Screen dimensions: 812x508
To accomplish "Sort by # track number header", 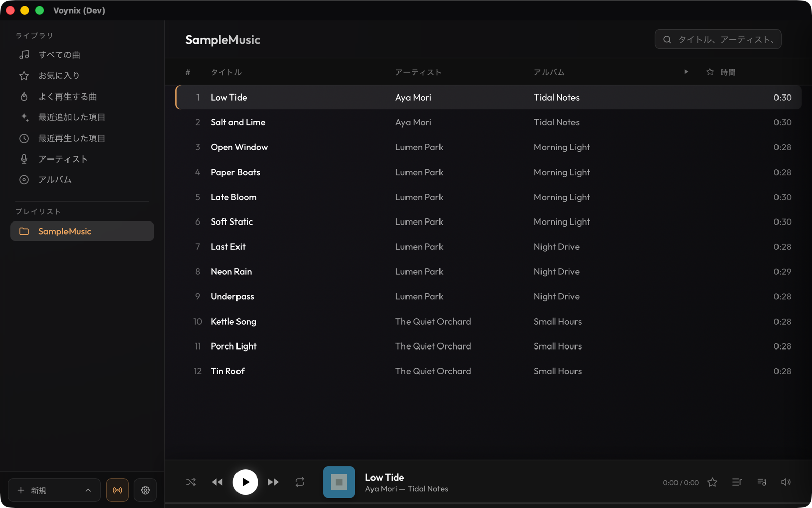I will (x=188, y=72).
